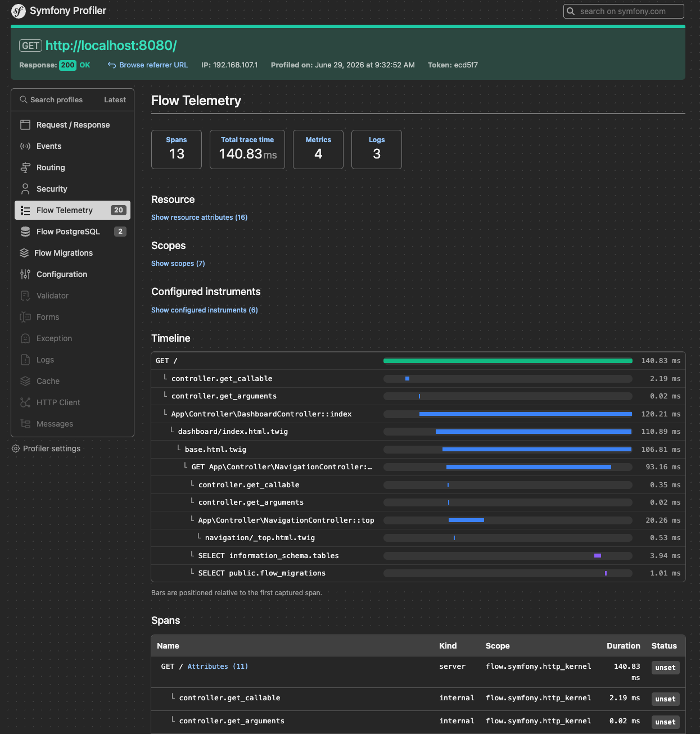Expand Show resource attributes (16)

(199, 218)
